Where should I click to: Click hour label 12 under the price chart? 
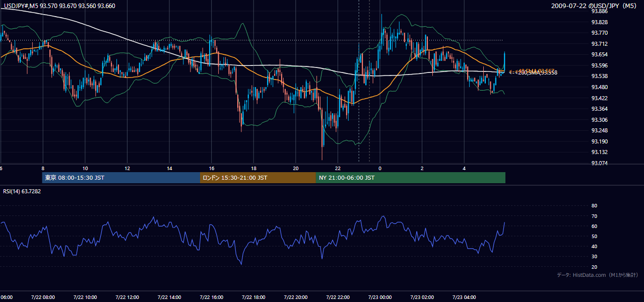(127, 168)
